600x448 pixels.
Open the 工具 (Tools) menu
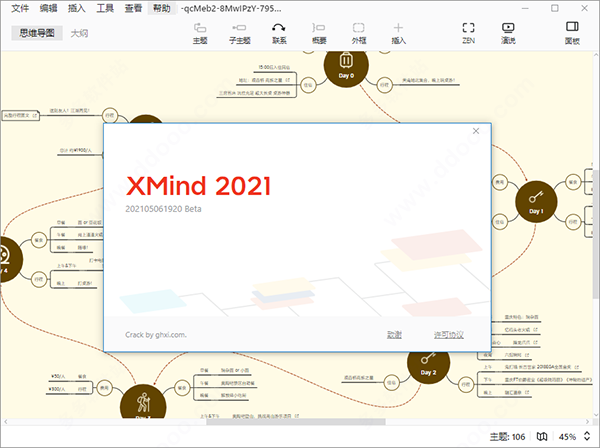pos(105,8)
